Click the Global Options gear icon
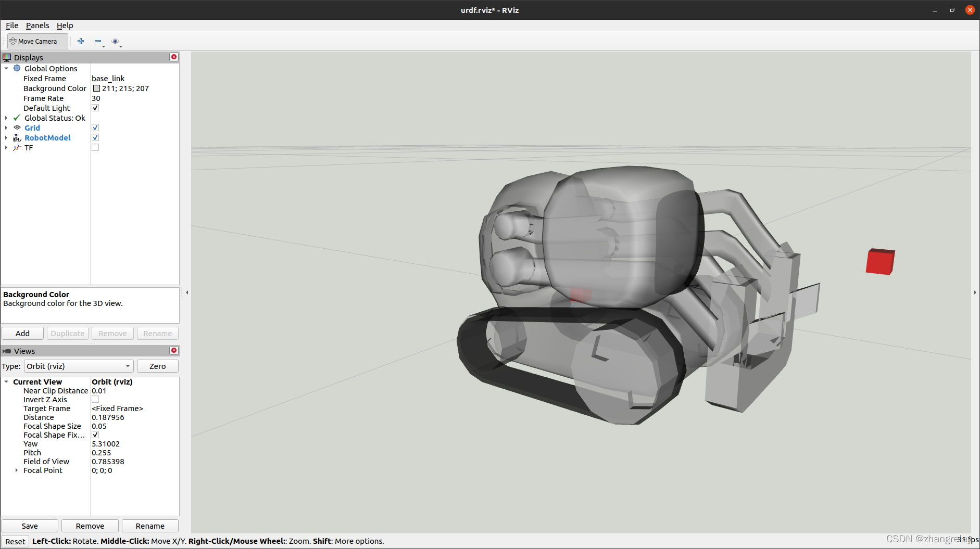Screen dimensions: 980x549 [x=17, y=68]
